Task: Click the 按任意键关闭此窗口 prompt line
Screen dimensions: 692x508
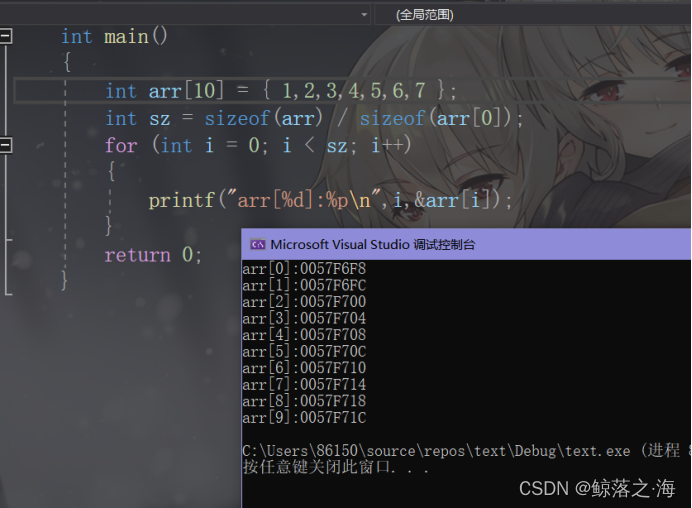Action: [x=335, y=467]
